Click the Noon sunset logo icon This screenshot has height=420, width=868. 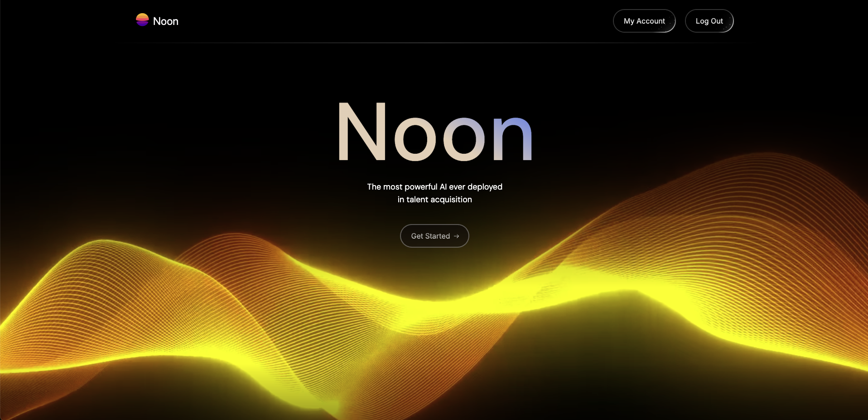142,20
